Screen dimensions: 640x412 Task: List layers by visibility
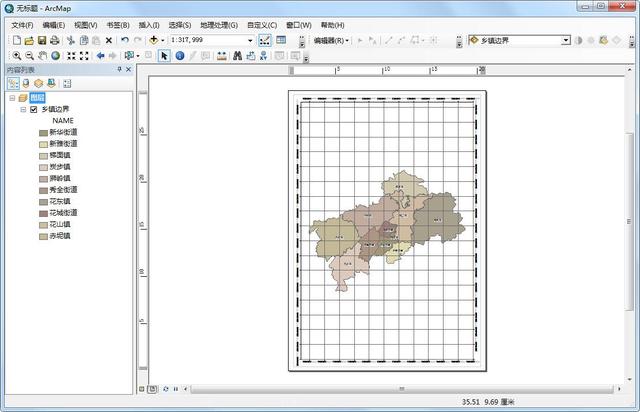pos(38,84)
